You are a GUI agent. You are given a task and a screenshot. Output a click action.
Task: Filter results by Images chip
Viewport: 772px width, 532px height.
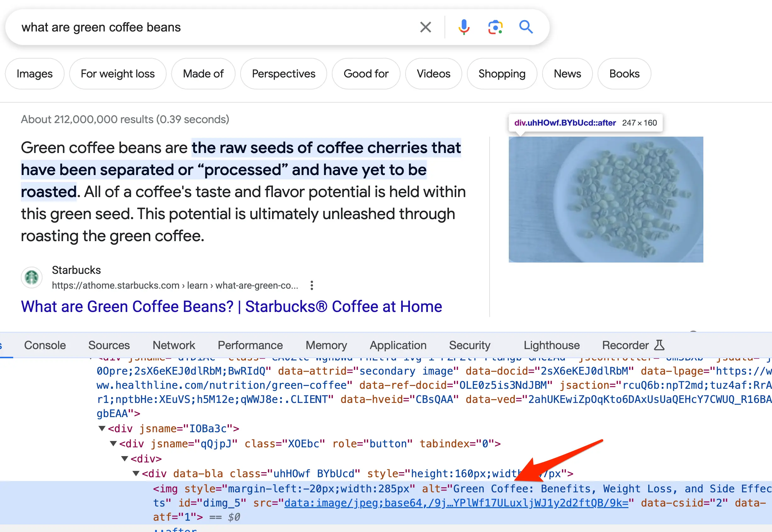(x=35, y=74)
